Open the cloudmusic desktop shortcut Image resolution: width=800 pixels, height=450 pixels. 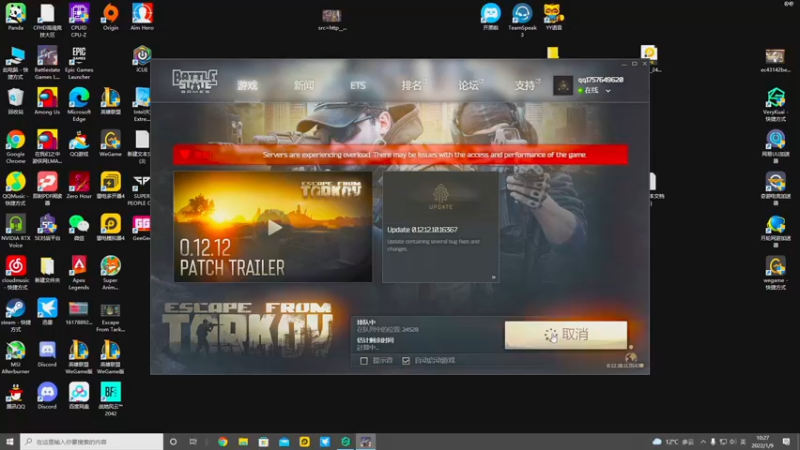[x=15, y=273]
